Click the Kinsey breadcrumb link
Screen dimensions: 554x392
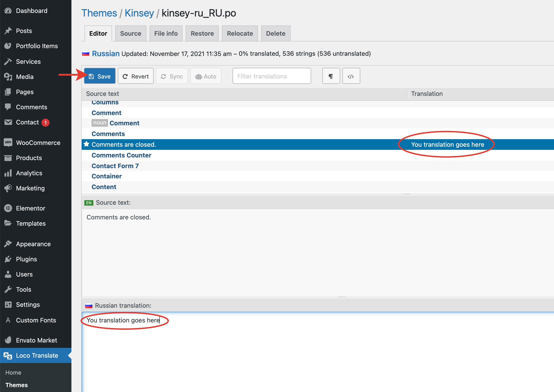(x=139, y=13)
